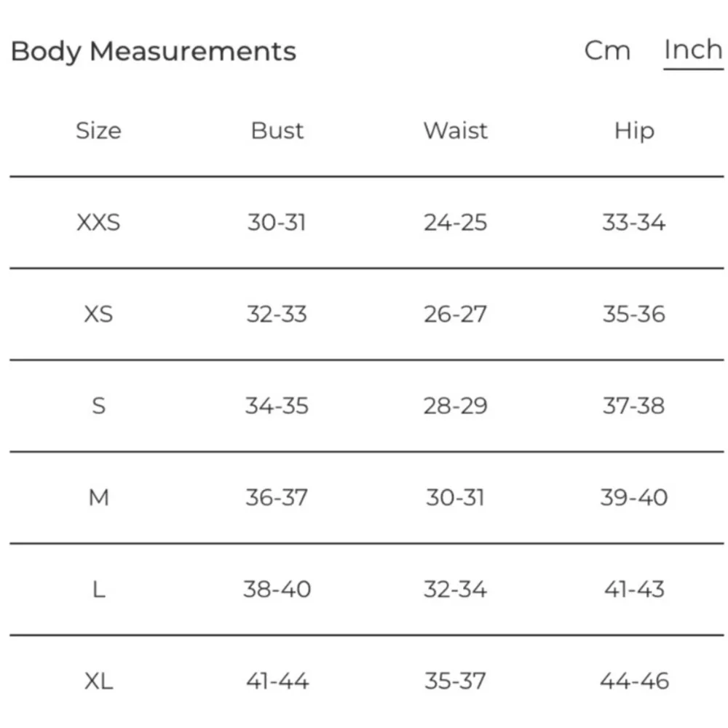Select the M size row label

(98, 497)
